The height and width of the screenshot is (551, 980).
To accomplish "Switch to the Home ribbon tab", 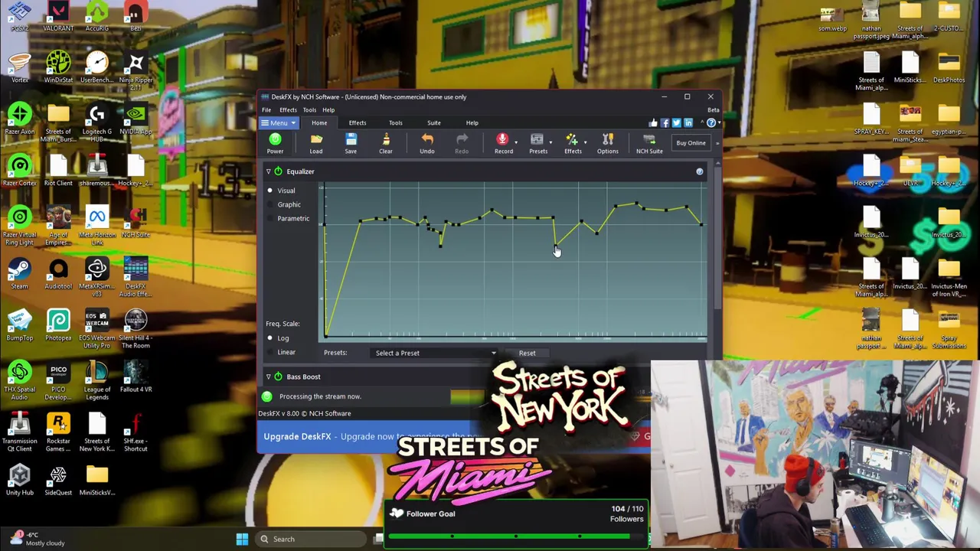I will pyautogui.click(x=319, y=123).
